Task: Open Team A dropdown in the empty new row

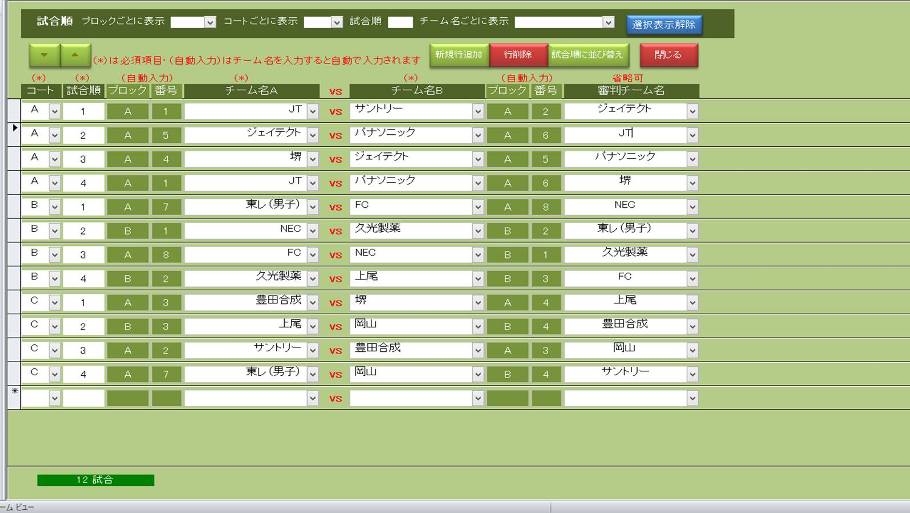Action: (x=312, y=398)
